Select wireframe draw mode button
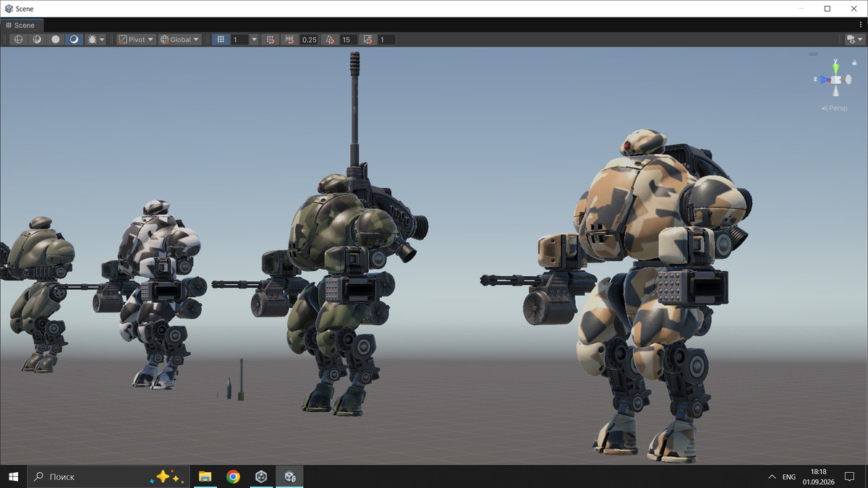This screenshot has width=868, height=488. pos(19,40)
